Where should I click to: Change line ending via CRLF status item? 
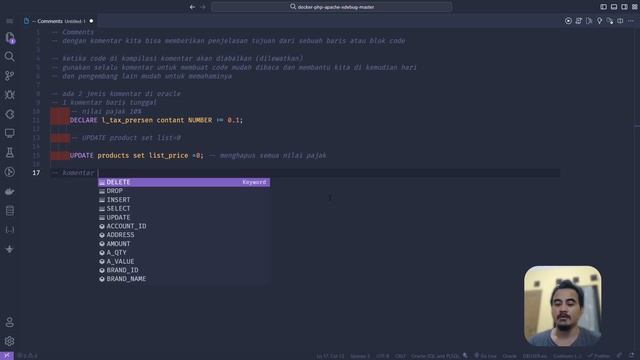(400, 356)
